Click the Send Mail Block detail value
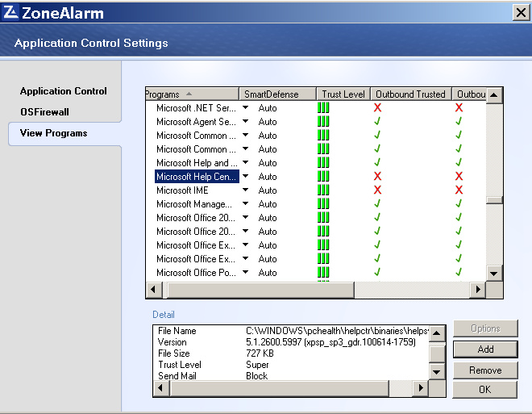 (256, 376)
